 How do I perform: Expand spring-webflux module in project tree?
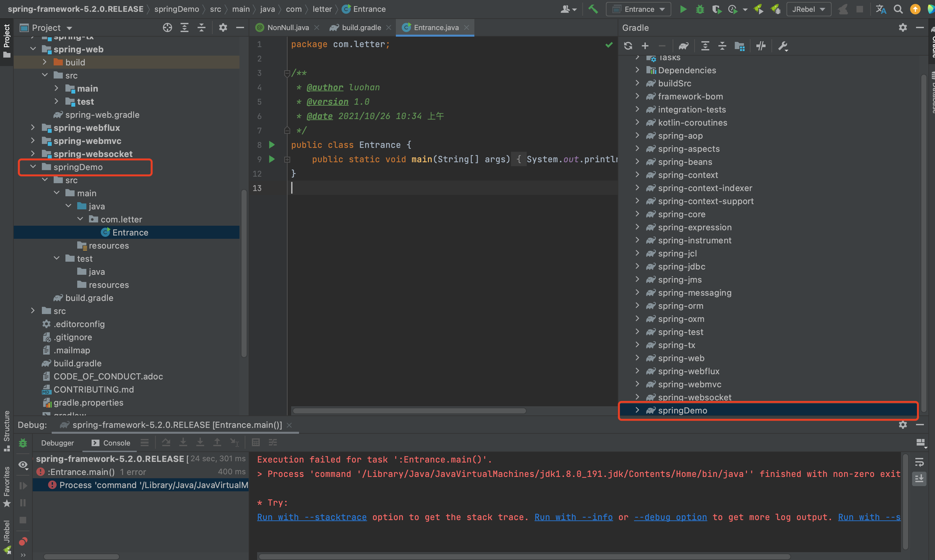[33, 127]
